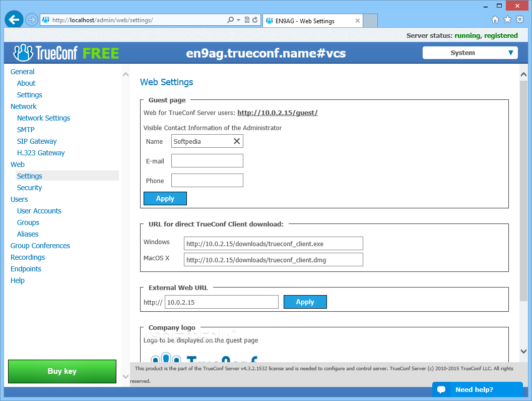This screenshot has width=532, height=401.
Task: Open SIP Gateway in sidebar
Action: coord(37,141)
